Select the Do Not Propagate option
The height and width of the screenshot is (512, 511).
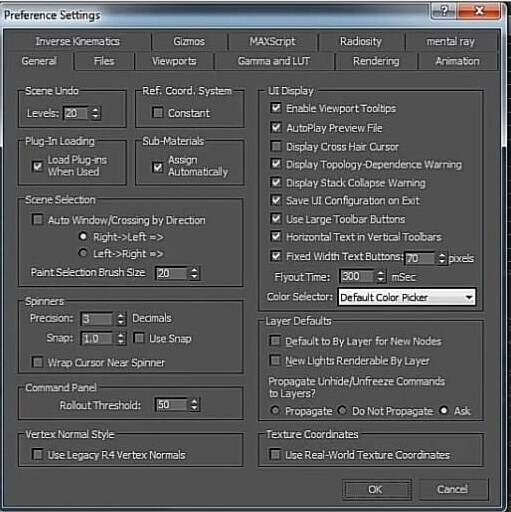tap(342, 410)
